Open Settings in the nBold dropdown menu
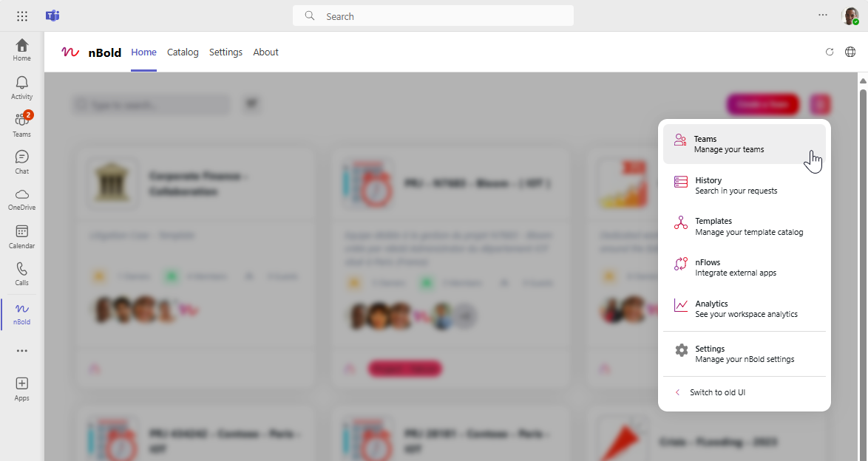The image size is (868, 461). coord(744,354)
